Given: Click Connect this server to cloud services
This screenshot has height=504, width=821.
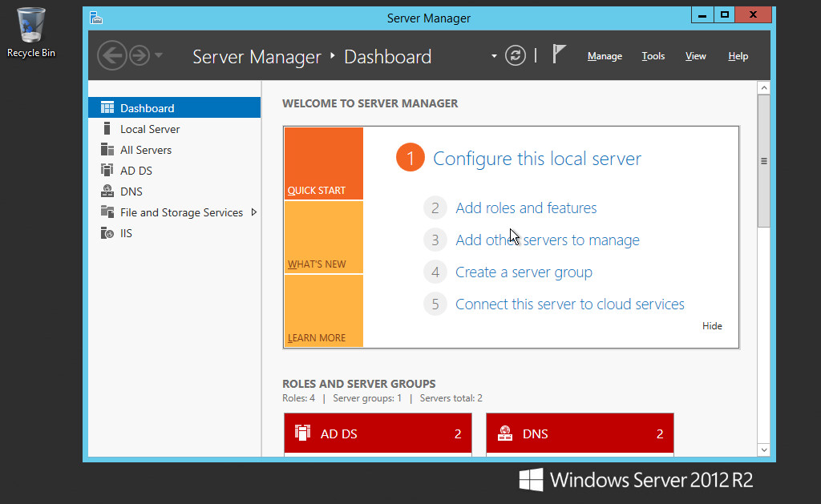Looking at the screenshot, I should (570, 304).
